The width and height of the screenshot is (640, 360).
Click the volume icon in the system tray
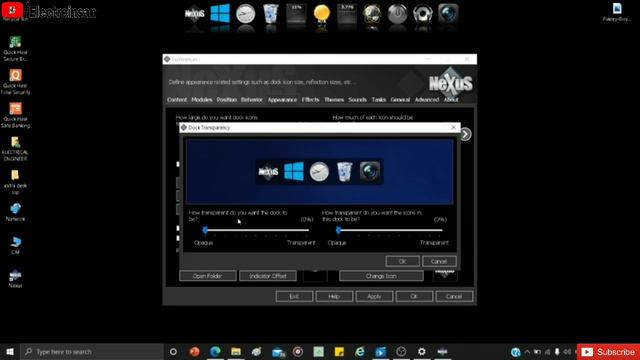point(567,351)
